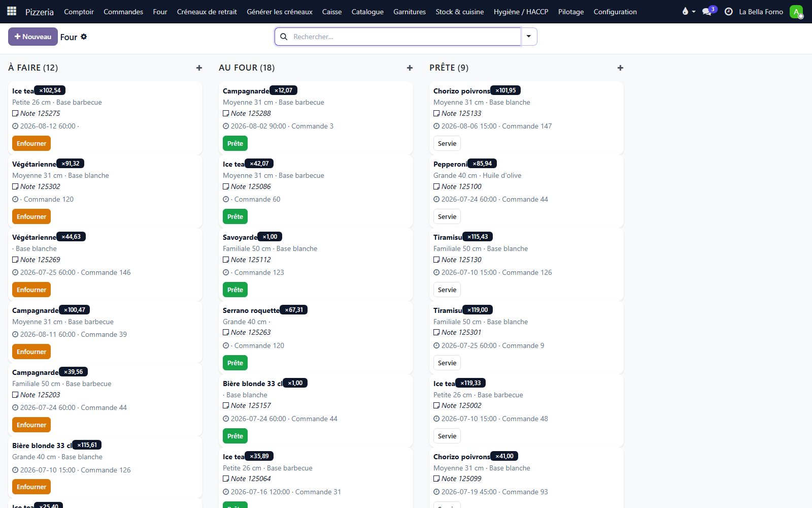Click the gear icon next to Four
This screenshot has height=508, width=812.
pos(84,37)
